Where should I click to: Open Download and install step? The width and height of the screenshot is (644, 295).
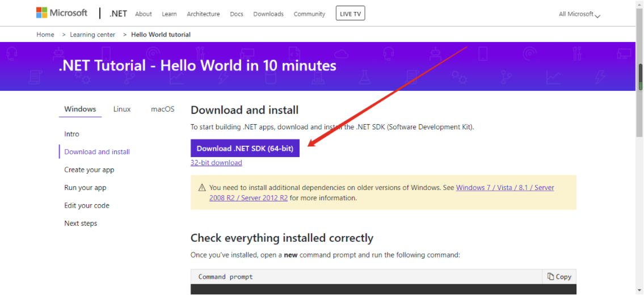tap(97, 151)
